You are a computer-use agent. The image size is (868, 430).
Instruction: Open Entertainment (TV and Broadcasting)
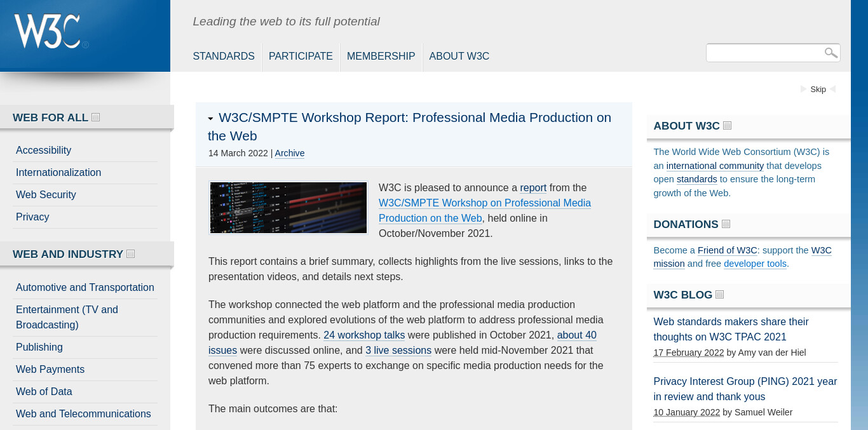click(x=67, y=317)
